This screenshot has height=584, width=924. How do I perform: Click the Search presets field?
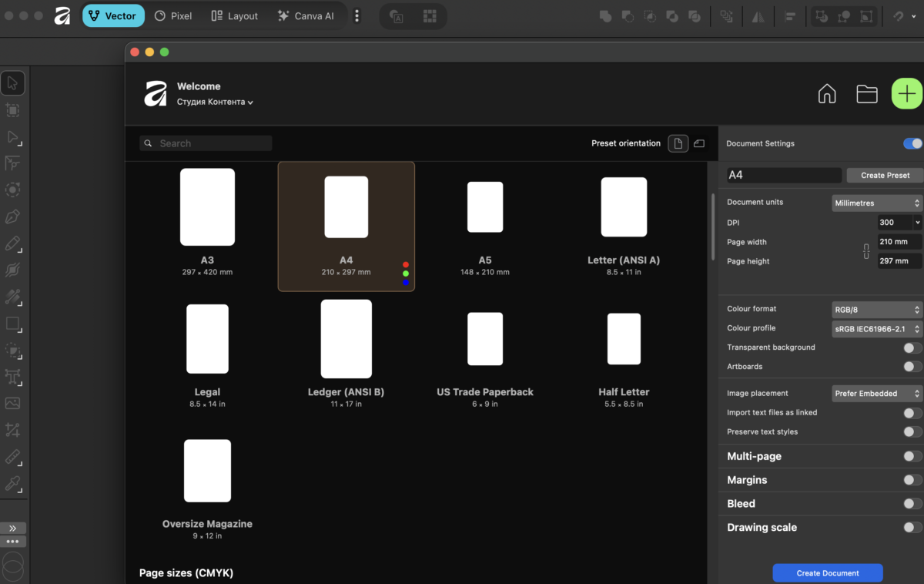(206, 143)
